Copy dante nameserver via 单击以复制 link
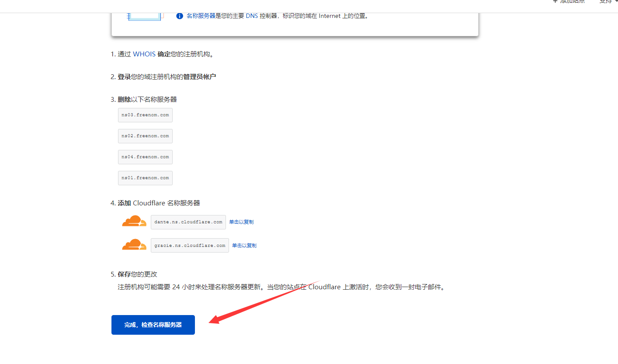 241,222
